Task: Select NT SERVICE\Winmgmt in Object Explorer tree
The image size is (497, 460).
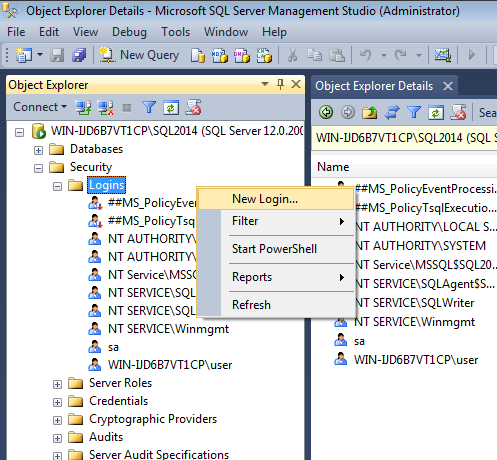Action: (168, 329)
